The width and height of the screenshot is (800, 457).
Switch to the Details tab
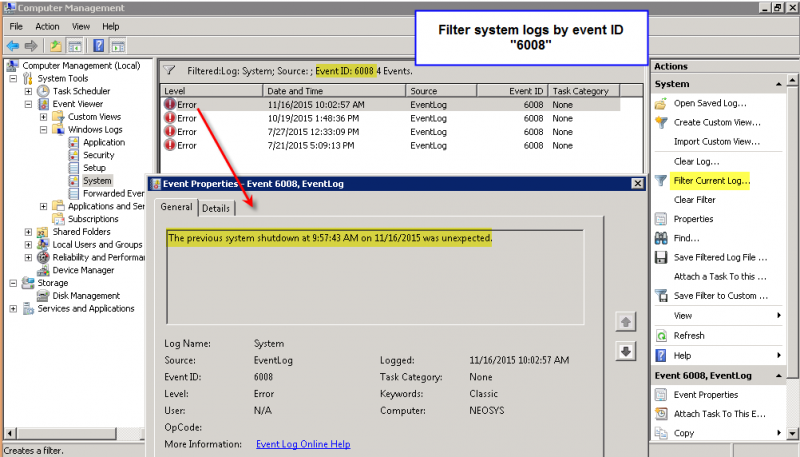[x=216, y=208]
